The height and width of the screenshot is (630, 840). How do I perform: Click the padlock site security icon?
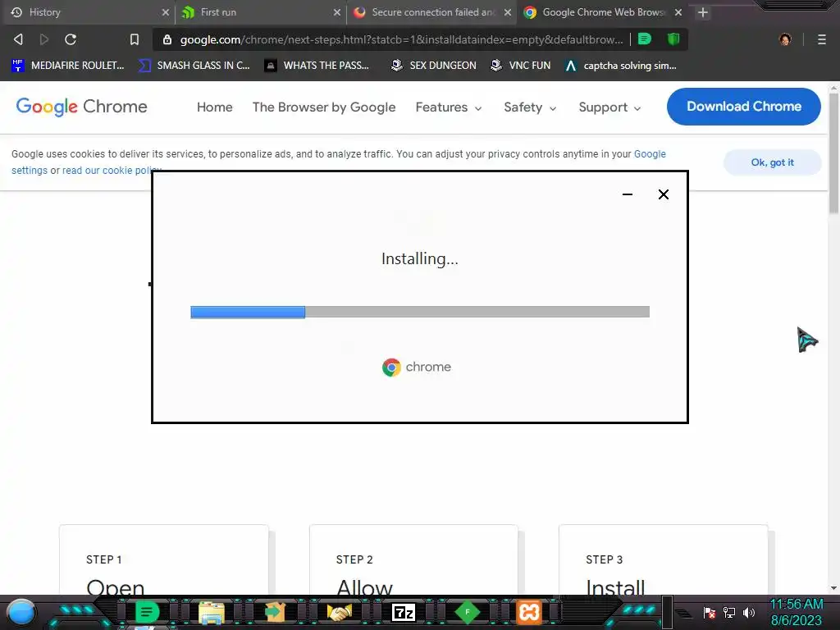point(167,39)
